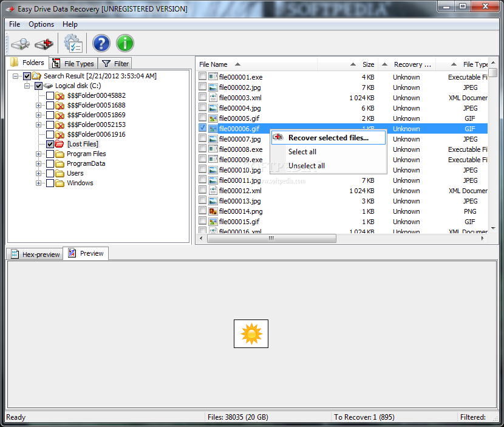Click the file000015.gif icon
Viewport: 504px width, 427px height.
coord(213,221)
